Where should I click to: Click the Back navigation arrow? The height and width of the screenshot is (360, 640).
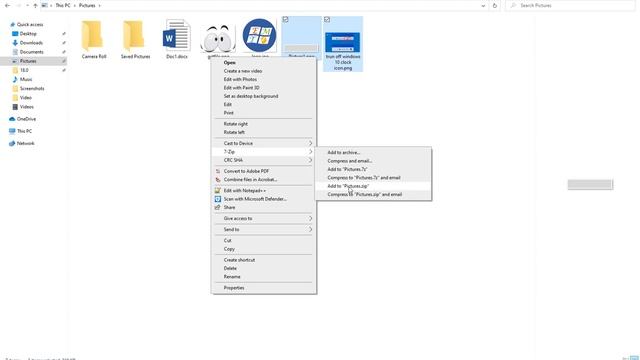(x=7, y=5)
